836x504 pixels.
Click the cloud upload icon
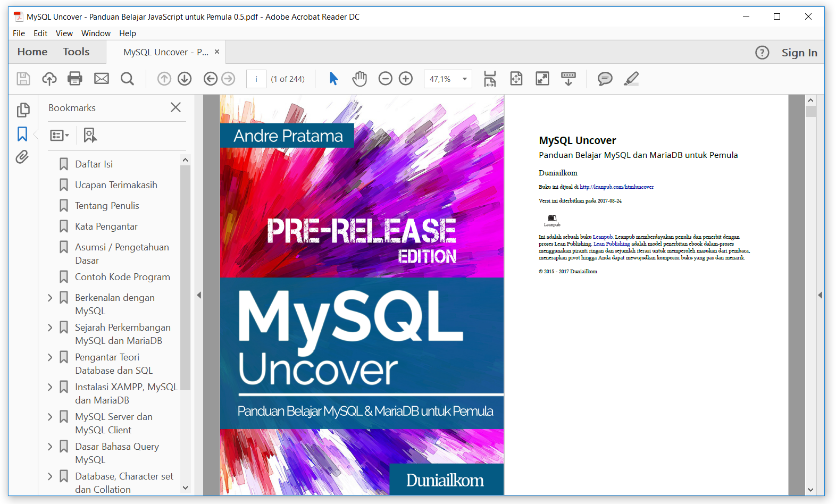point(49,79)
